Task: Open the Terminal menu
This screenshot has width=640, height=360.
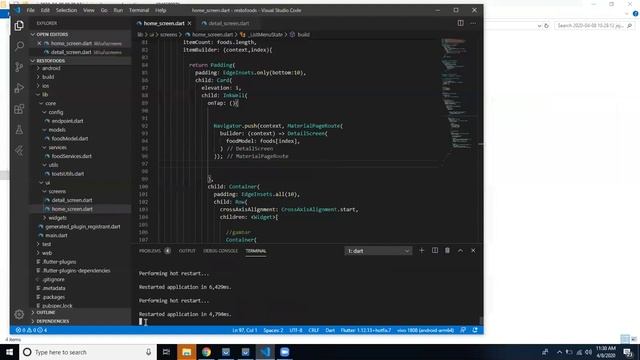Action: [x=139, y=10]
